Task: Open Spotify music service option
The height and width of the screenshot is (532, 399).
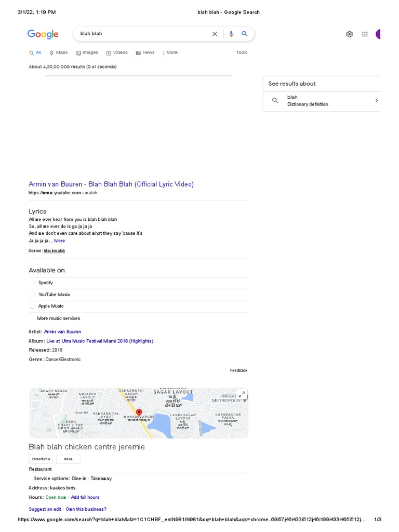Action: click(46, 283)
